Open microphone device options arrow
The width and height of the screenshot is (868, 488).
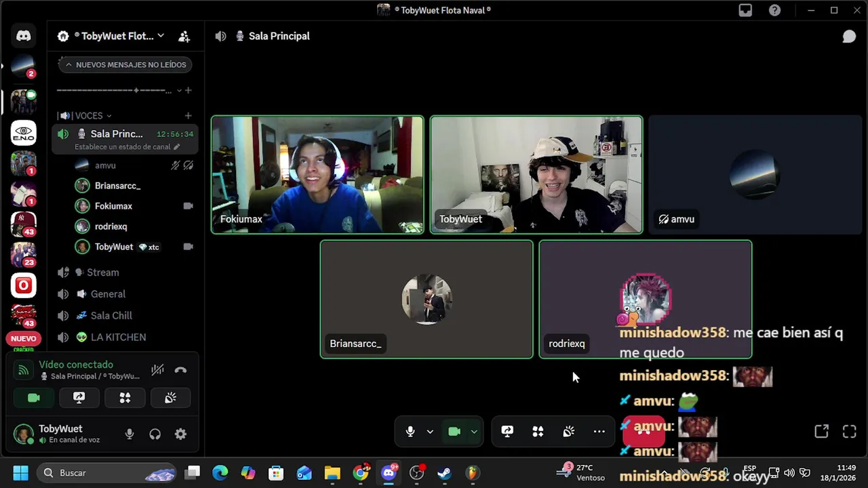pyautogui.click(x=430, y=432)
